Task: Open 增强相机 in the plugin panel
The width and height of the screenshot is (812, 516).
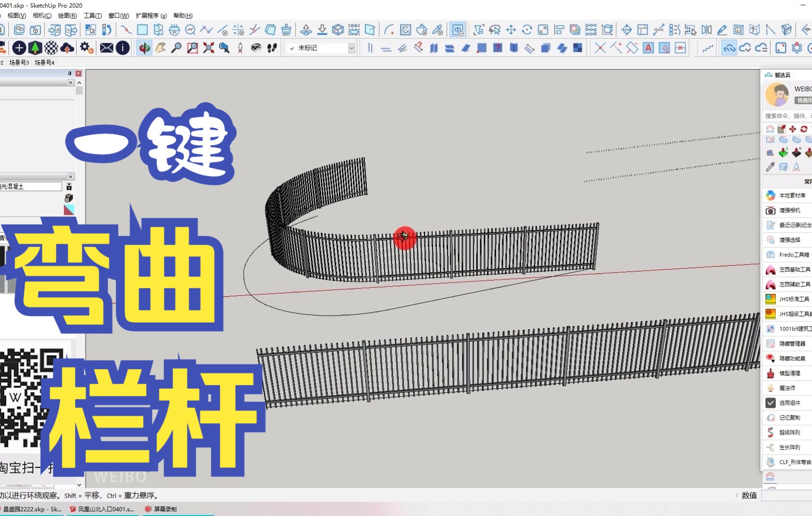Action: pyautogui.click(x=787, y=210)
